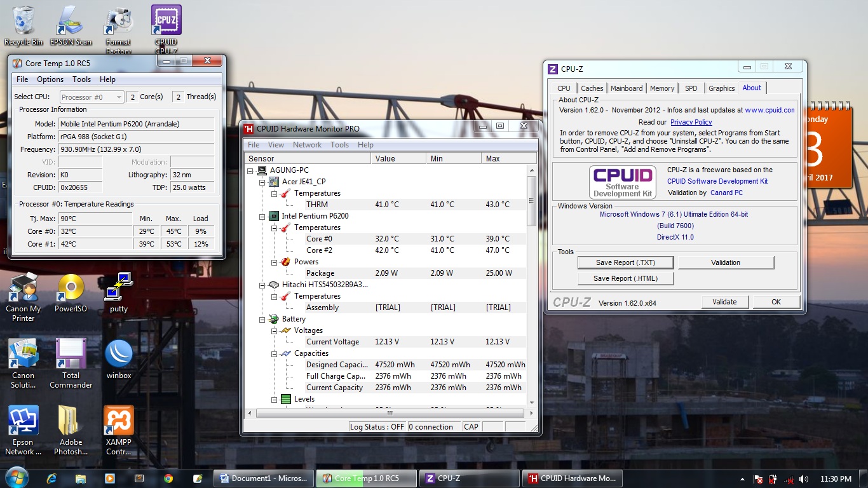868x488 pixels.
Task: Open Hardware Monitor View menu
Action: [x=276, y=145]
